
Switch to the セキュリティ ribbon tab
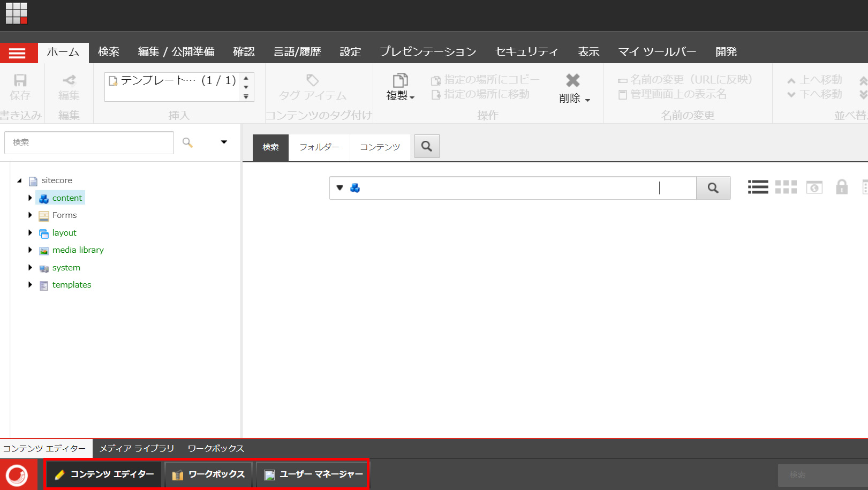(526, 52)
